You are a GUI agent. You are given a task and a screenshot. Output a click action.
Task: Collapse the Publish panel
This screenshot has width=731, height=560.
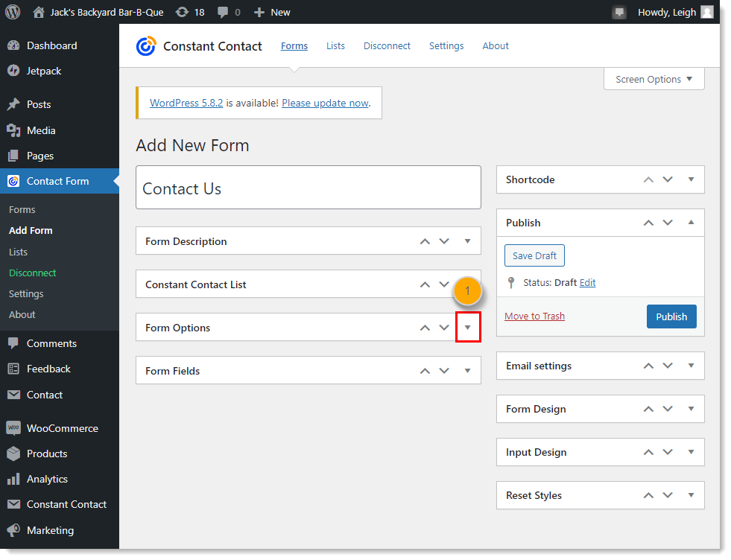pos(692,222)
